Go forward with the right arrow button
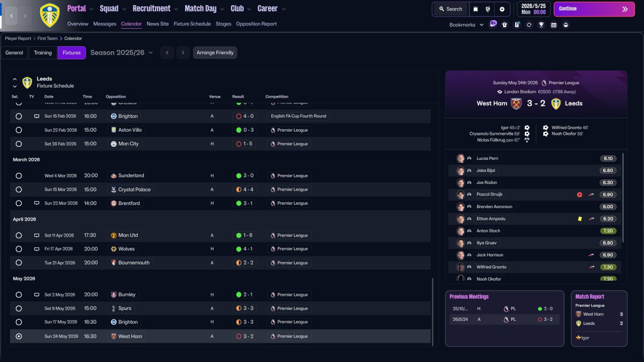This screenshot has width=644, height=362. (25, 16)
